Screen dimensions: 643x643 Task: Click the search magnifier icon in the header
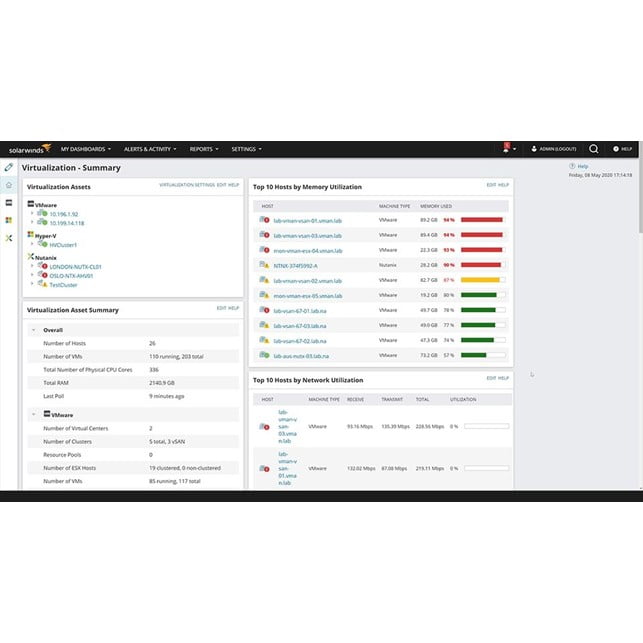point(594,149)
